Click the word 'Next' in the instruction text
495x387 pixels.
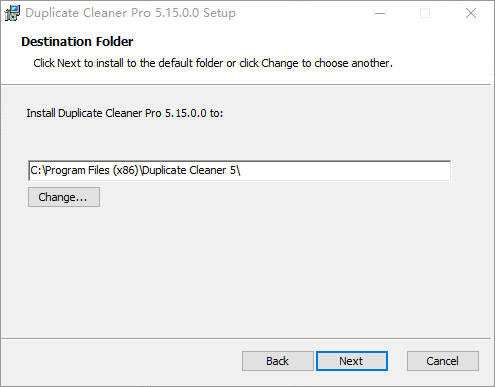(69, 63)
